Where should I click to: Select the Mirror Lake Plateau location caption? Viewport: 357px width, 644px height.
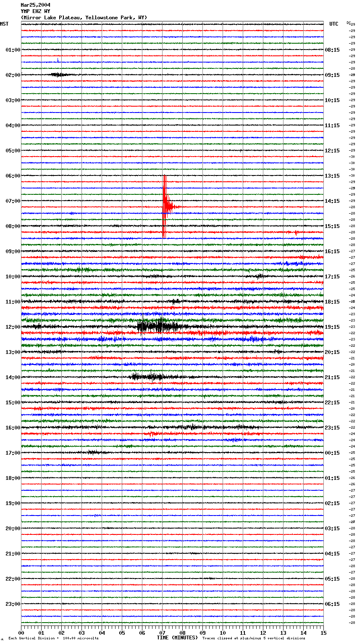click(x=84, y=18)
